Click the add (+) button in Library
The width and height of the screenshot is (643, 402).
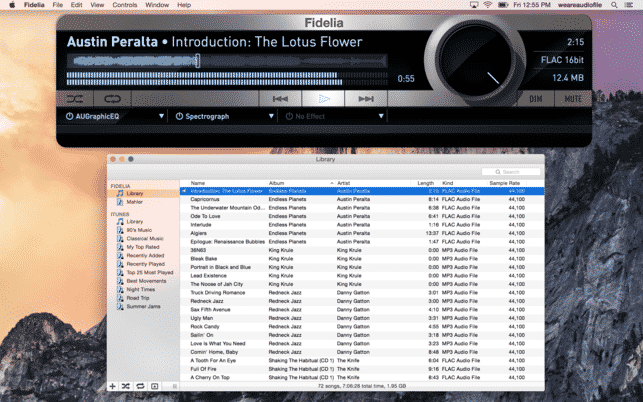pyautogui.click(x=112, y=385)
